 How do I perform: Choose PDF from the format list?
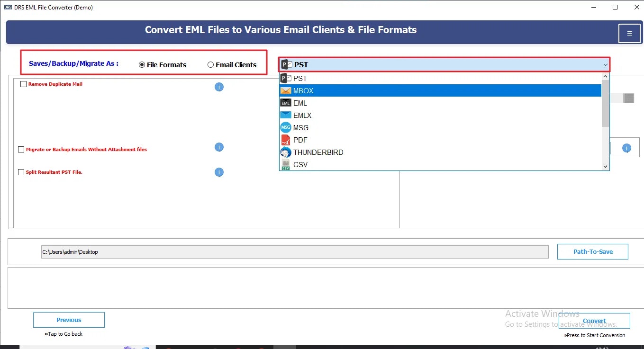tap(440, 140)
